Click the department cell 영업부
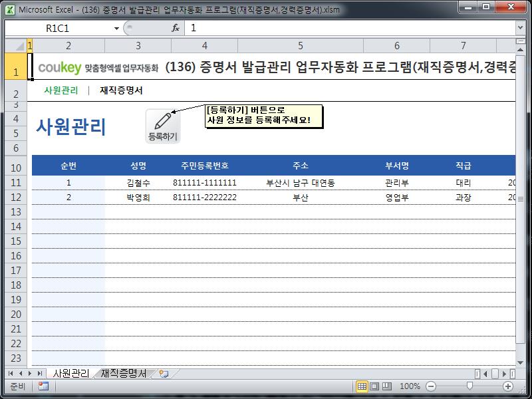532x399 pixels. tap(396, 198)
